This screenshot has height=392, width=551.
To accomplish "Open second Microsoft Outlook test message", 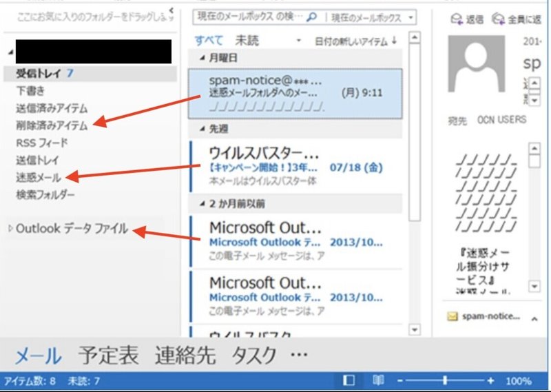I will pos(296,297).
